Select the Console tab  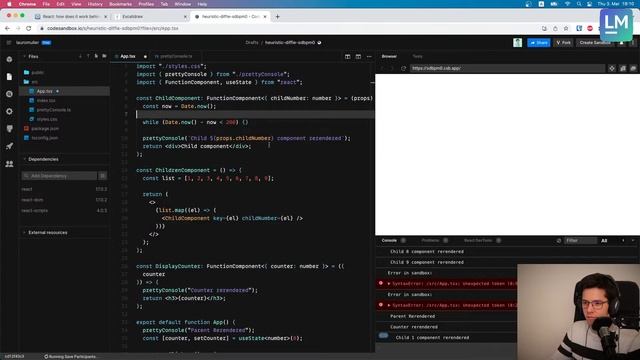click(389, 240)
